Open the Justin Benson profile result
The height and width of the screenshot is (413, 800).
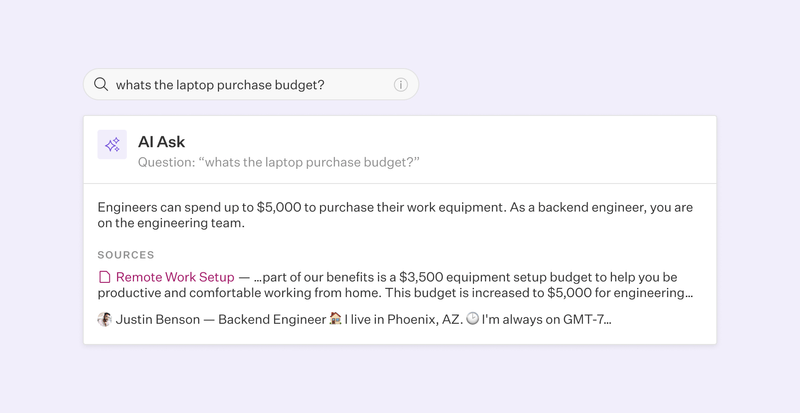pyautogui.click(x=158, y=320)
